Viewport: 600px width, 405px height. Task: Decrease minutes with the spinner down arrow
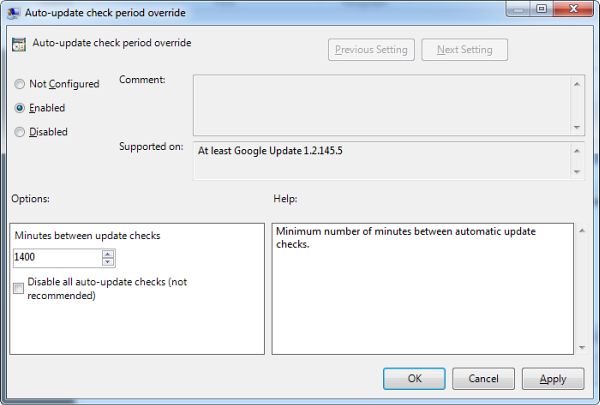point(108,263)
